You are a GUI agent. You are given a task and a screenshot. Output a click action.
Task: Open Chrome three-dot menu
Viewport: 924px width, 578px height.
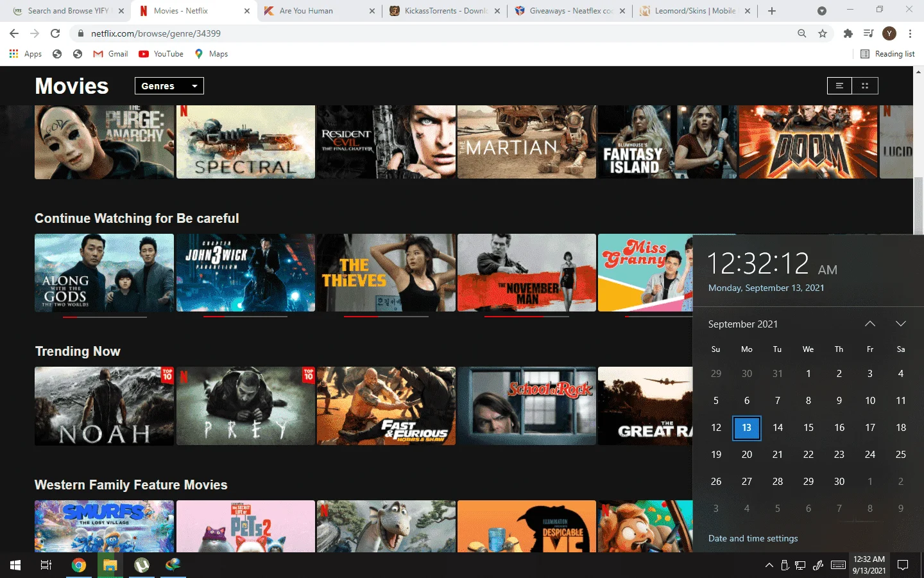(910, 33)
